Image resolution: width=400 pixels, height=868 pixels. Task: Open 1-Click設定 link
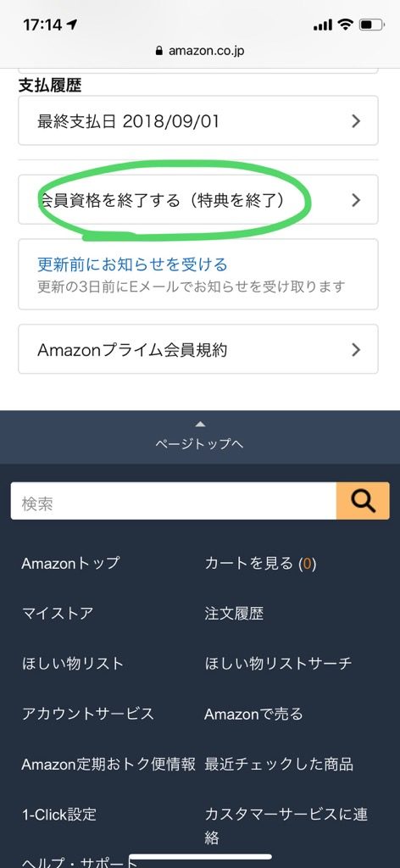(x=59, y=815)
